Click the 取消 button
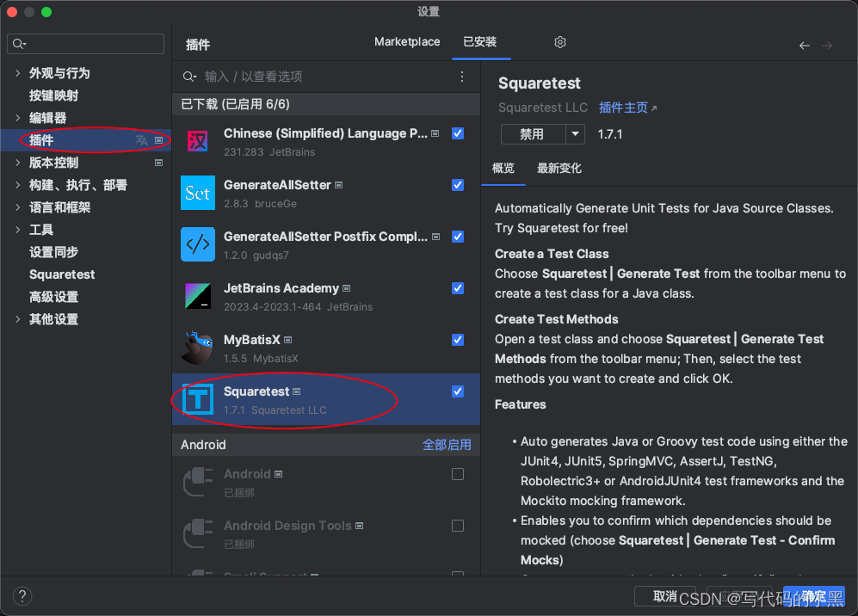This screenshot has width=858, height=616. (665, 595)
